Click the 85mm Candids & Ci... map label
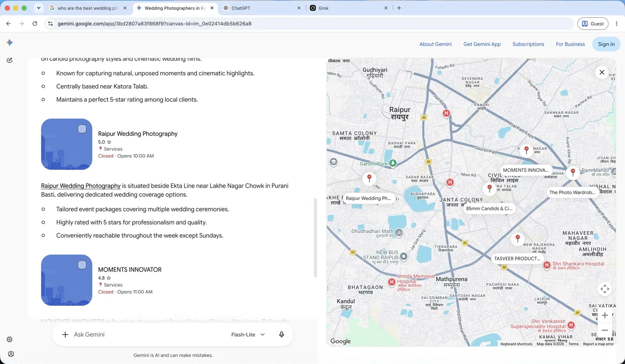Viewport: 625px width, 364px height. click(489, 209)
